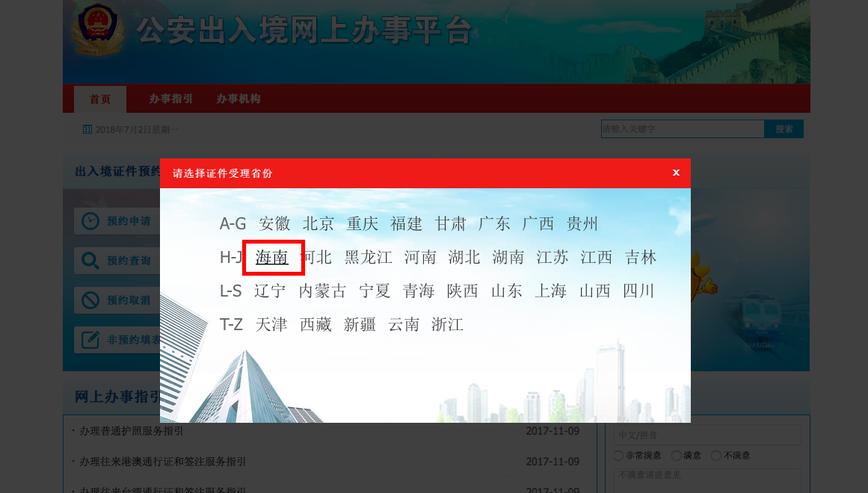Select 安徽 province
This screenshot has width=868, height=493.
coord(274,223)
